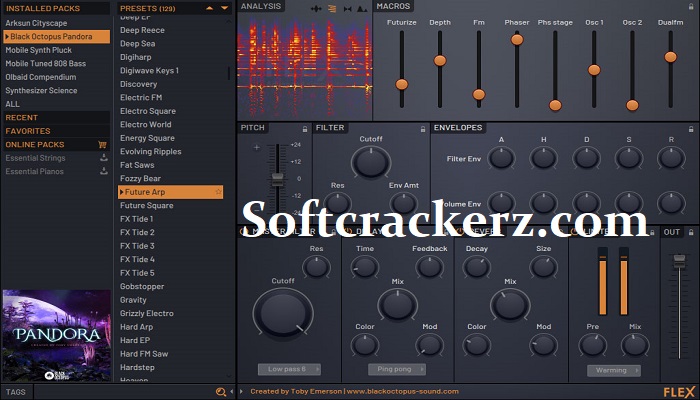
Task: Click the Pandora pack artwork thumbnail
Action: pyautogui.click(x=56, y=335)
